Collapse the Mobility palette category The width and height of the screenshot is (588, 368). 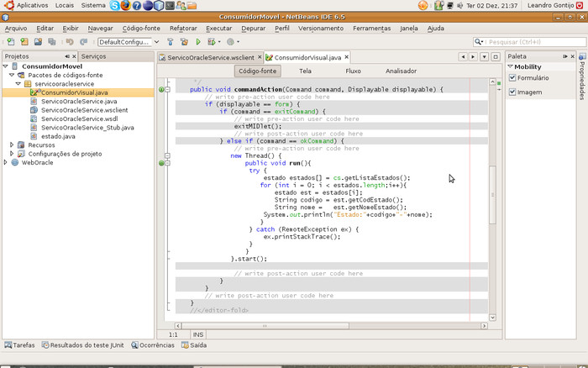(510, 66)
